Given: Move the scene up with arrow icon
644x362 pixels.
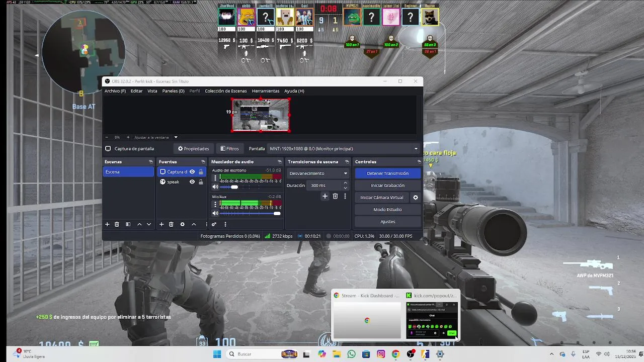Looking at the screenshot, I should click(139, 224).
